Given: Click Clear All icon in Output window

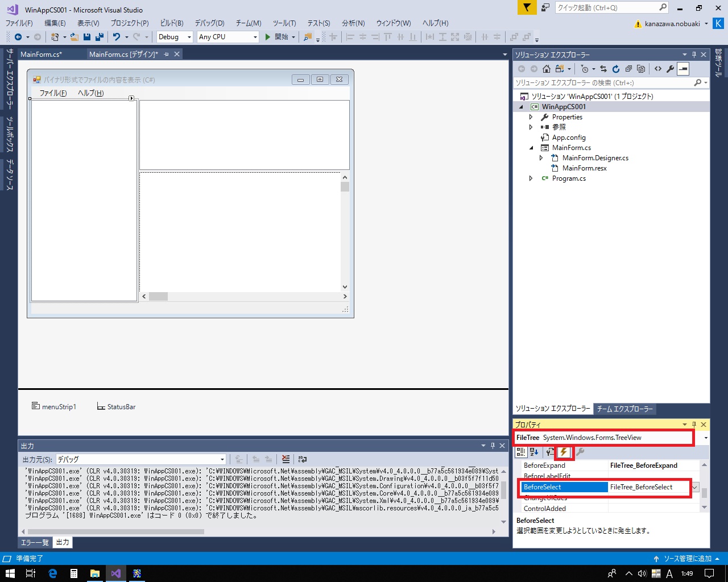Looking at the screenshot, I should tap(286, 459).
